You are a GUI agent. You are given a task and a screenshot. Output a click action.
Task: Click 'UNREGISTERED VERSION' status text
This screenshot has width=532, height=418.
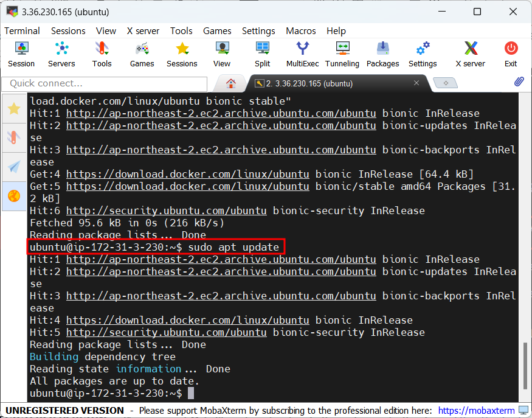coord(65,411)
